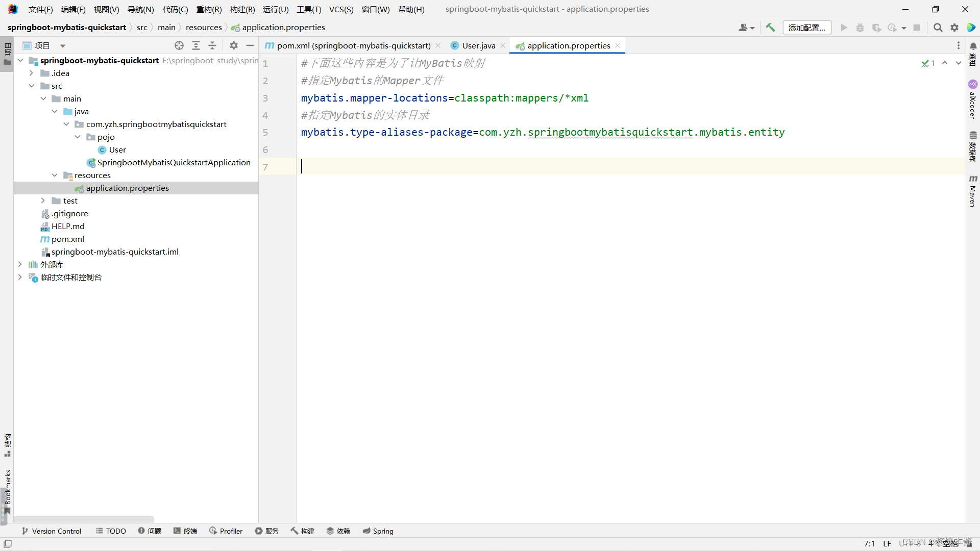Open Search Everywhere magnifier icon
The image size is (980, 551).
pos(938,28)
